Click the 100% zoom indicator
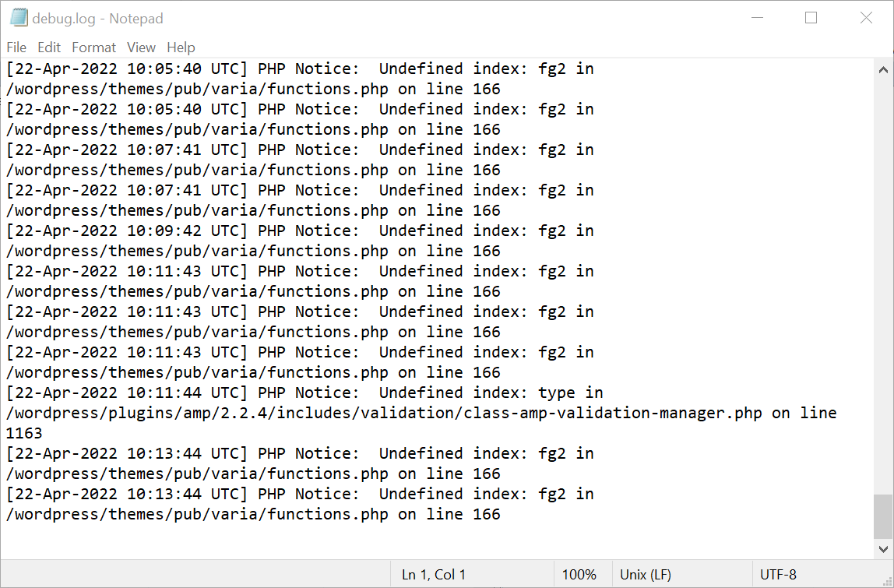The height and width of the screenshot is (588, 894). [x=579, y=574]
